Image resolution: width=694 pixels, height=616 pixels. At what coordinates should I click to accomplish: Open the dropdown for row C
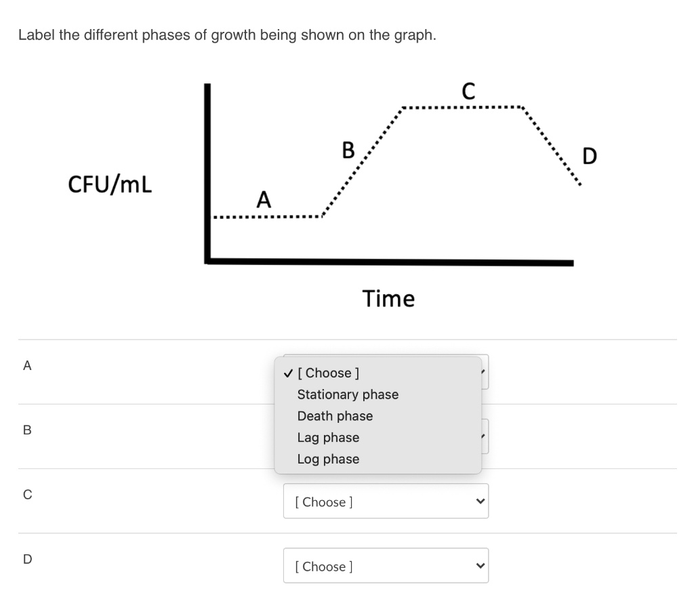click(386, 501)
